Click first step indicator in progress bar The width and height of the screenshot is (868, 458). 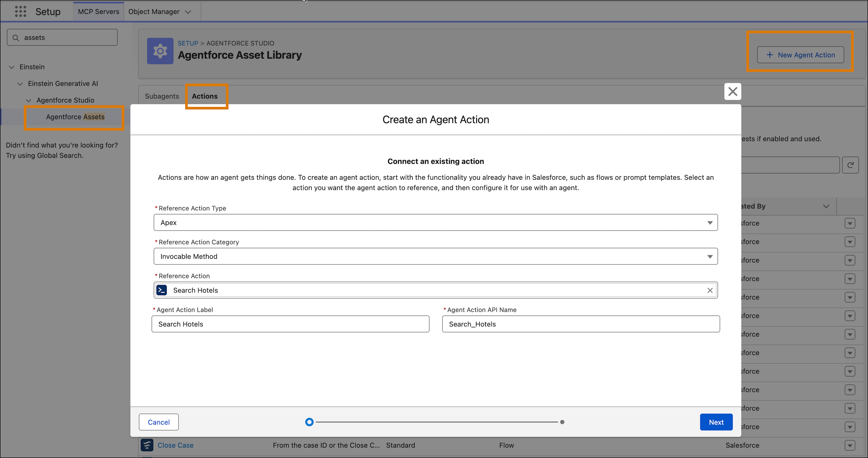(x=309, y=422)
